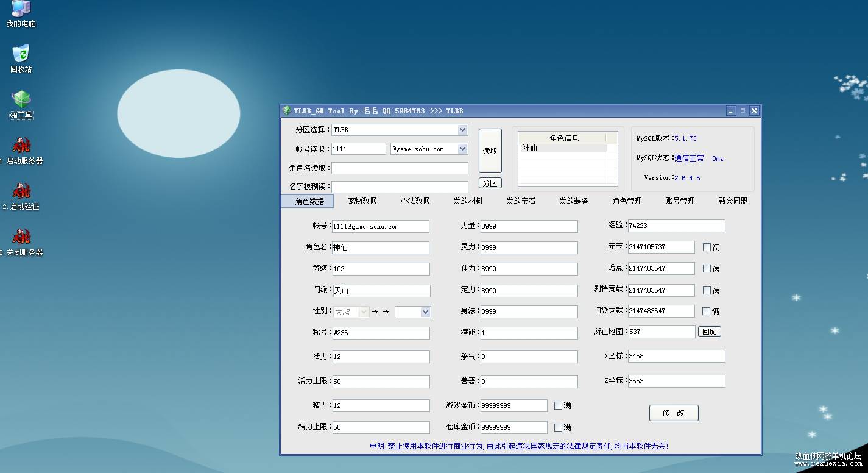Image resolution: width=868 pixels, height=473 pixels.
Task: Select the 角色管理 tab
Action: [x=627, y=201]
